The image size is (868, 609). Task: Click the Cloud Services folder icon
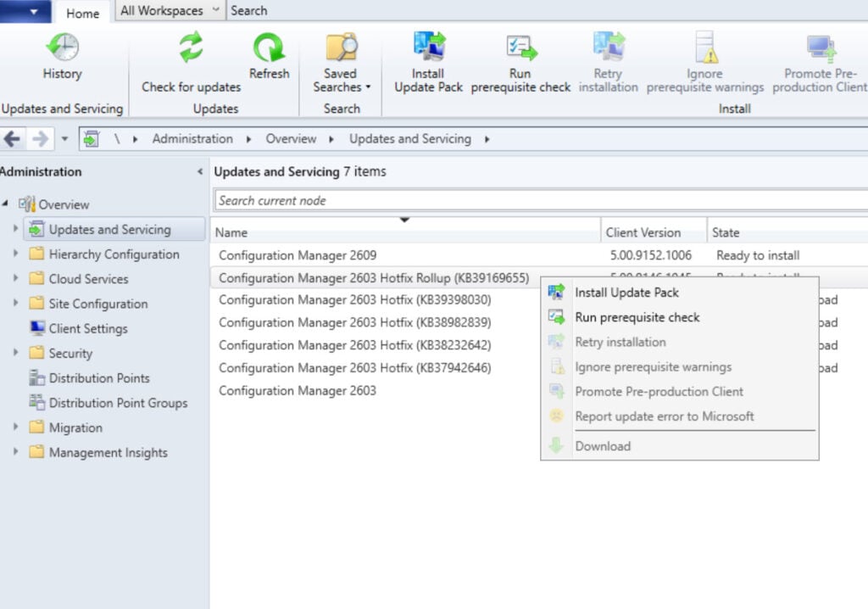(x=36, y=278)
